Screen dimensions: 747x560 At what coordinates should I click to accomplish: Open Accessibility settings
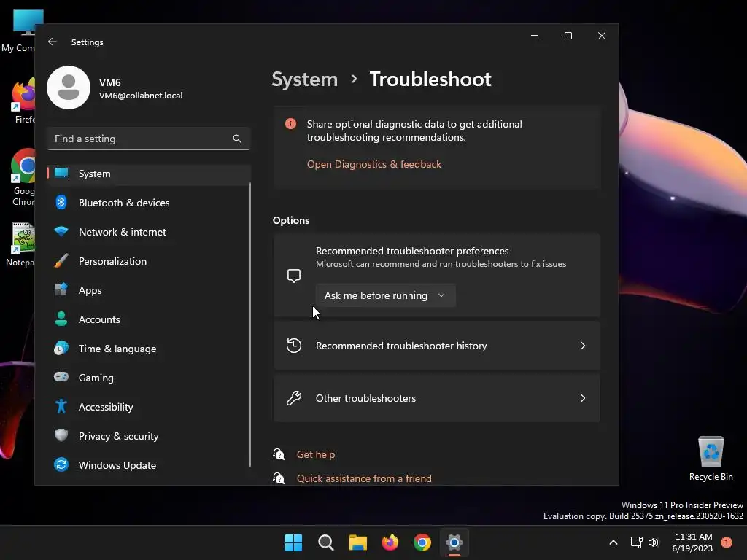coord(149,407)
